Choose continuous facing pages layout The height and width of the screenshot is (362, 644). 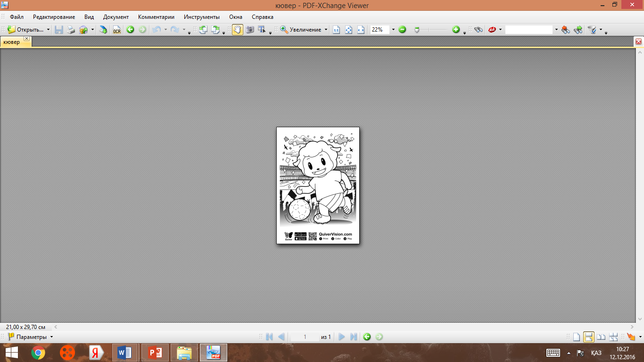click(613, 337)
